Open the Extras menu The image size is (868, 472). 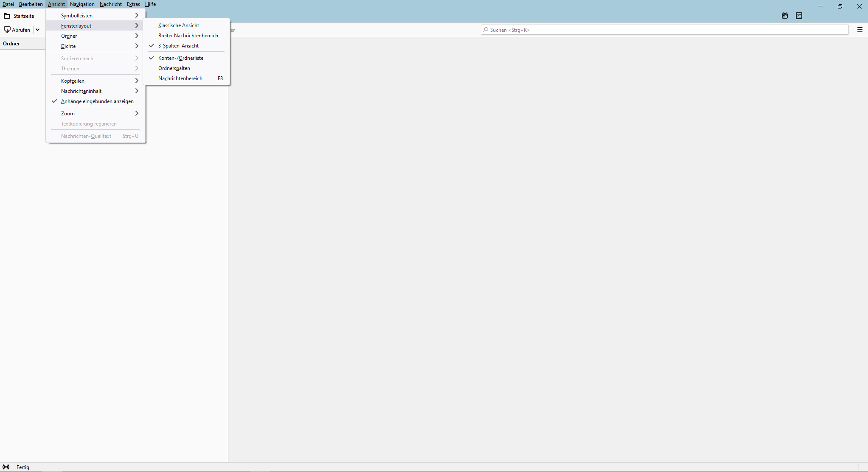pos(133,4)
